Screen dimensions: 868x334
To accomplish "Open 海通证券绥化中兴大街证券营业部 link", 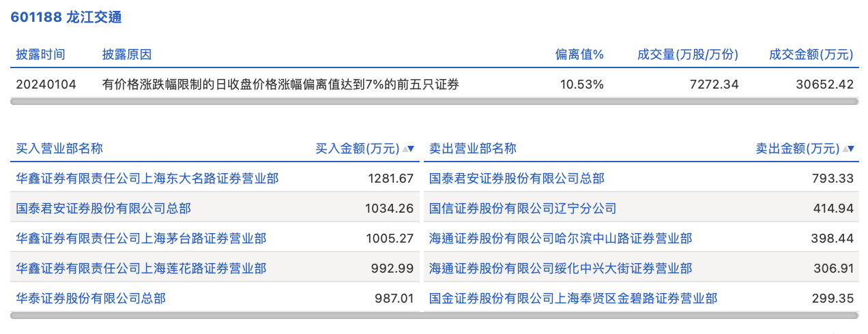I will coord(560,269).
